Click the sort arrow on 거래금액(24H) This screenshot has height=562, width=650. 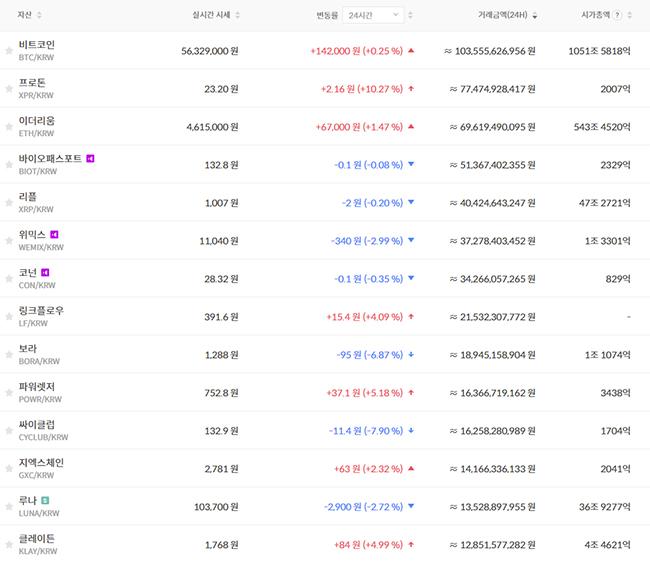534,16
